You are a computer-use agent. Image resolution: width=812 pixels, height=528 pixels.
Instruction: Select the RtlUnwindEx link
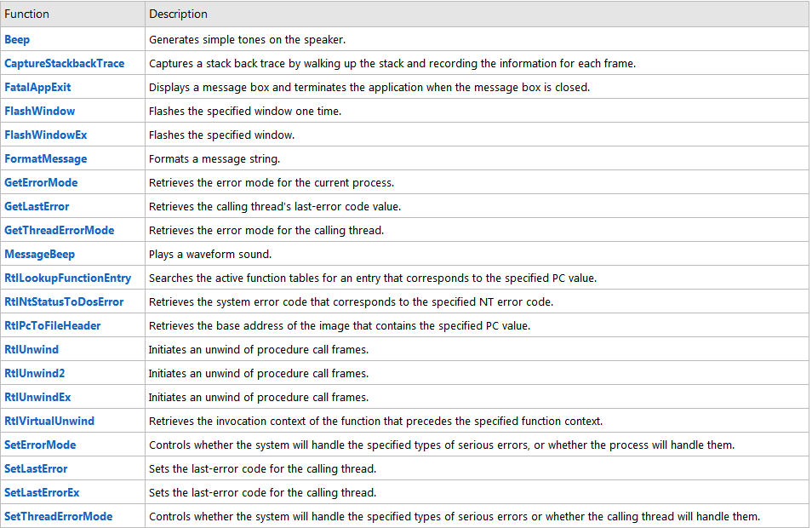[x=37, y=397]
